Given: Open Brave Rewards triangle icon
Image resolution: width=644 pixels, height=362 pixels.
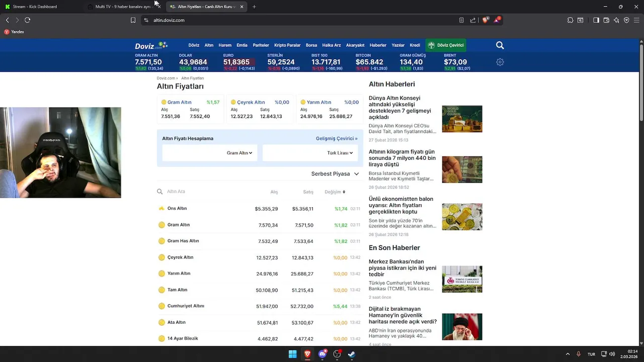Looking at the screenshot, I should [x=497, y=20].
